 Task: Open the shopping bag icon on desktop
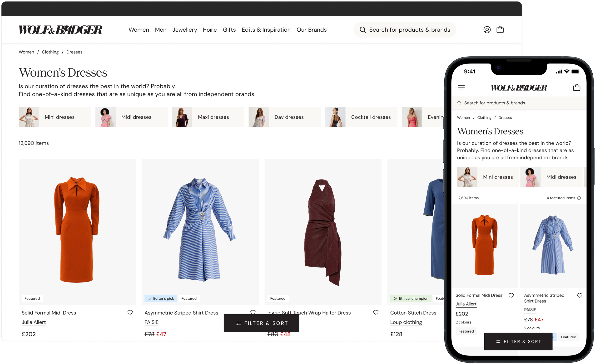500,29
